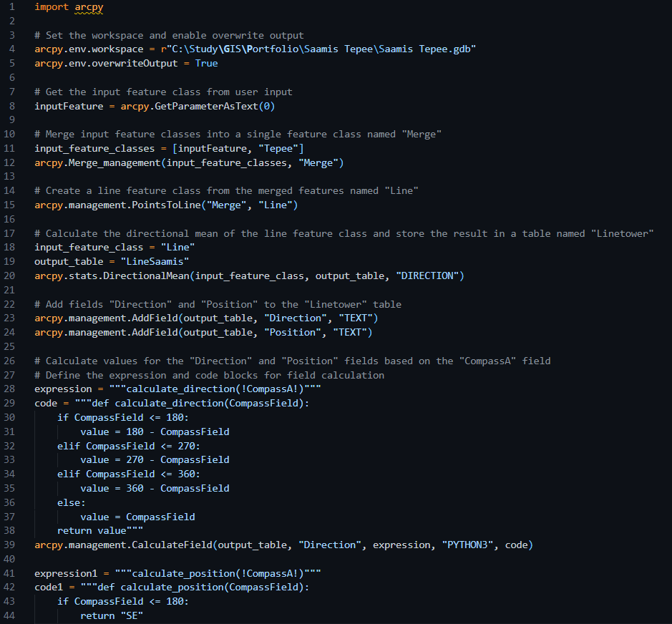Click the "PYTHON3" string on line 39
The height and width of the screenshot is (624, 672).
point(467,545)
